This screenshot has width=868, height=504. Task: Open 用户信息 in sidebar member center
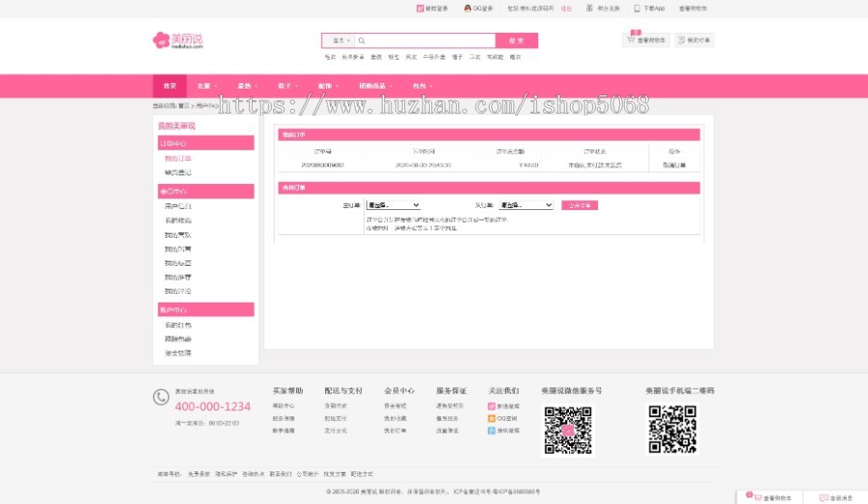177,206
